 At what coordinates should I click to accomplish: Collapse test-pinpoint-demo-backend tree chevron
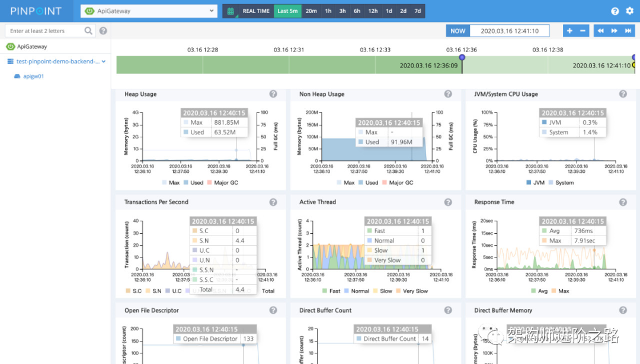click(x=104, y=62)
